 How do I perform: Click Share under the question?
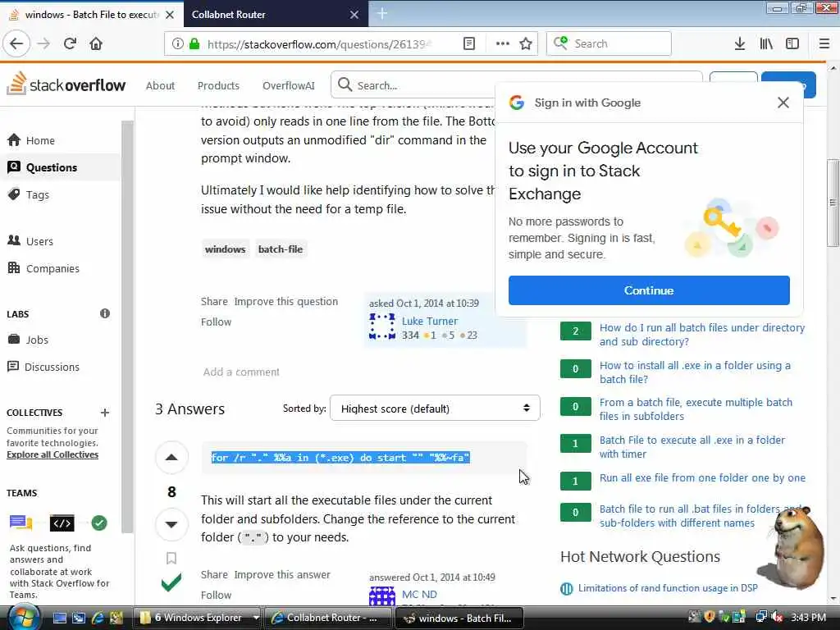214,302
